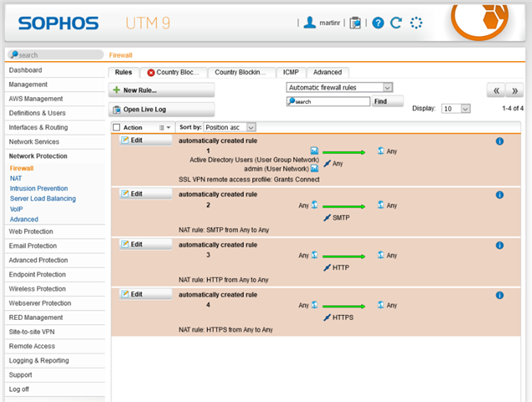
Task: Click destination Any network icon in rule 1
Action: (380, 151)
